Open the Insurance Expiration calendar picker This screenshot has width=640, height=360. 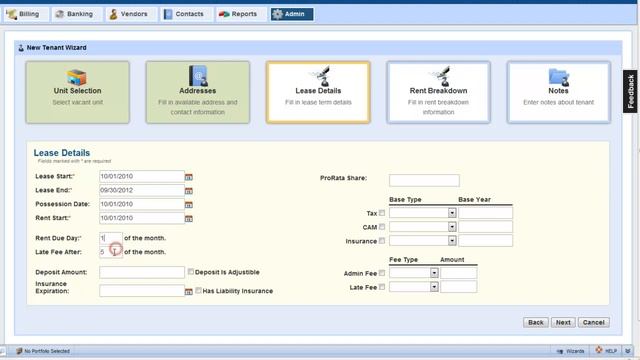189,291
